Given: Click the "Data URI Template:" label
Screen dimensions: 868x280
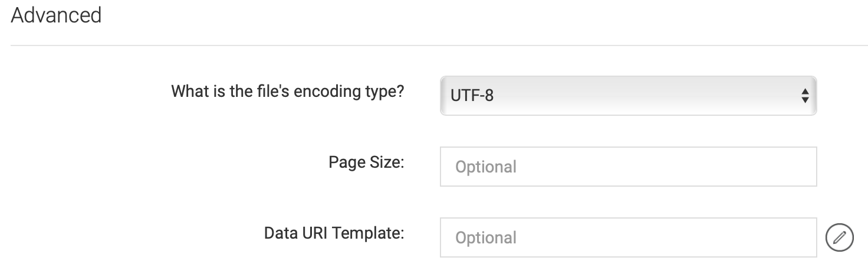Looking at the screenshot, I should point(334,233).
